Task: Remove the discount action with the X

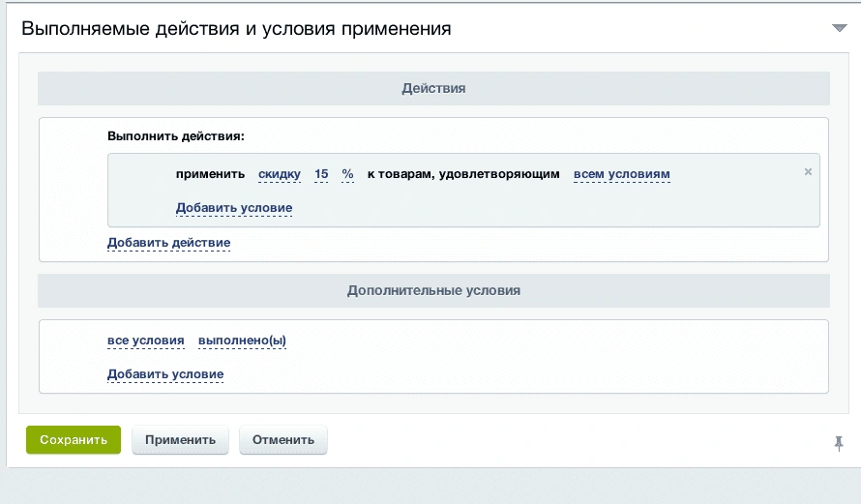Action: tap(808, 172)
